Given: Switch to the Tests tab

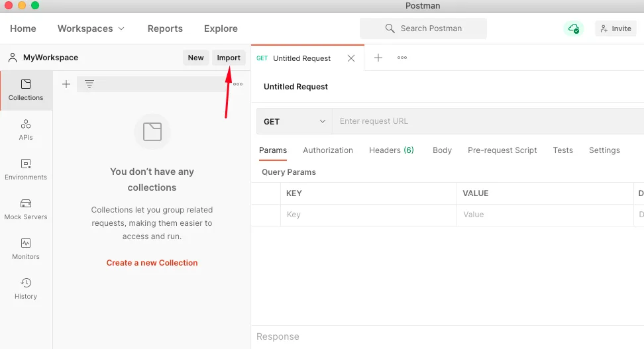Looking at the screenshot, I should pyautogui.click(x=563, y=150).
